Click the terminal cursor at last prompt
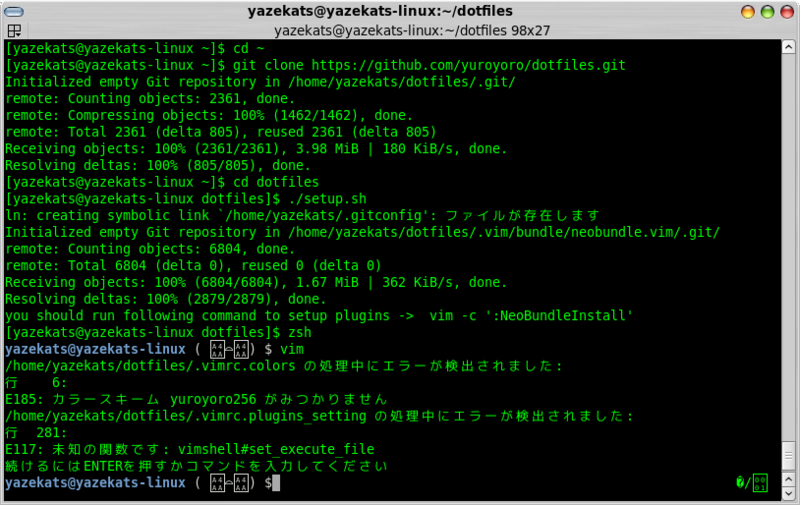Screen dimensions: 800x505 point(276,483)
